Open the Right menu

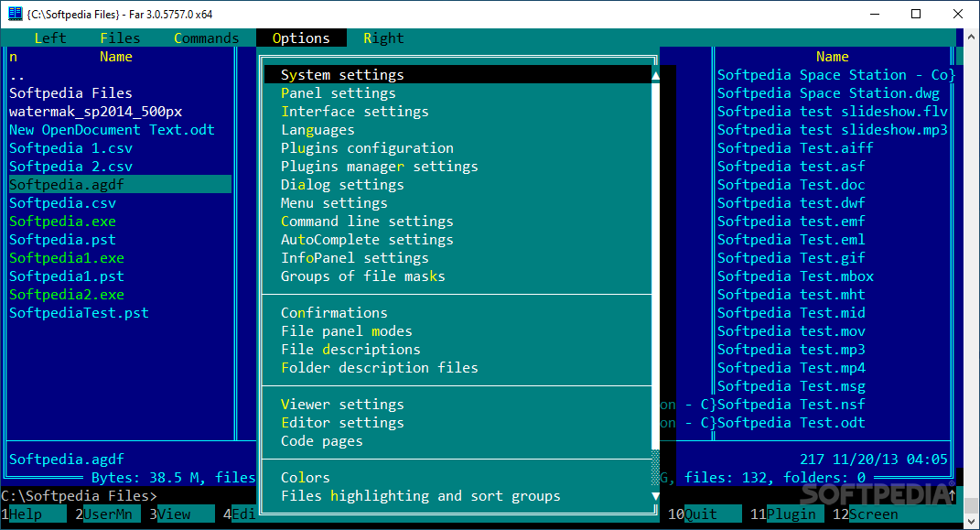click(383, 38)
